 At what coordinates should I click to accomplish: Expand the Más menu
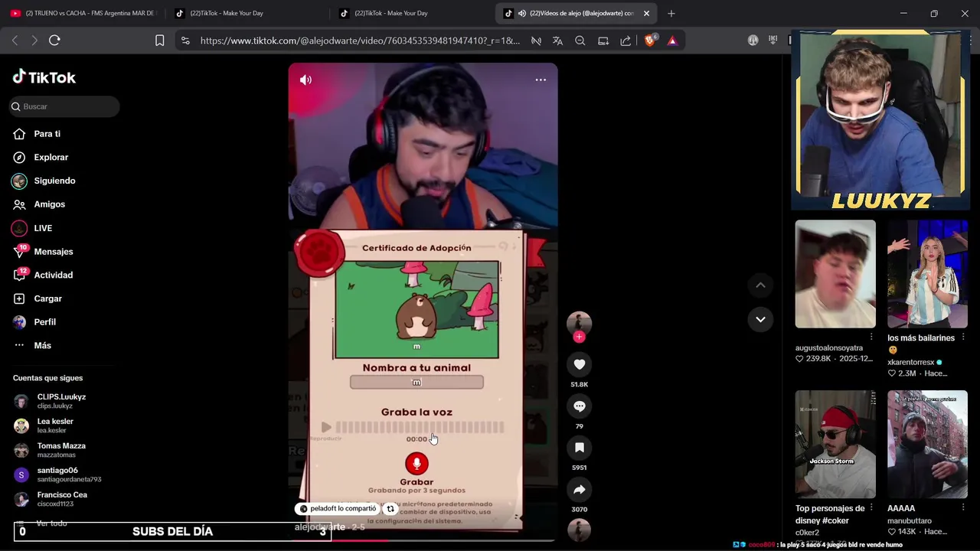[42, 345]
